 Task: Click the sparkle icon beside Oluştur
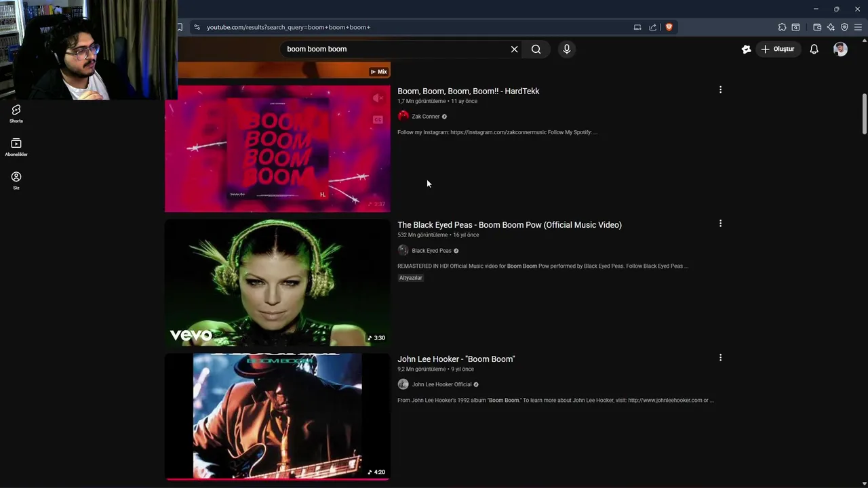746,49
